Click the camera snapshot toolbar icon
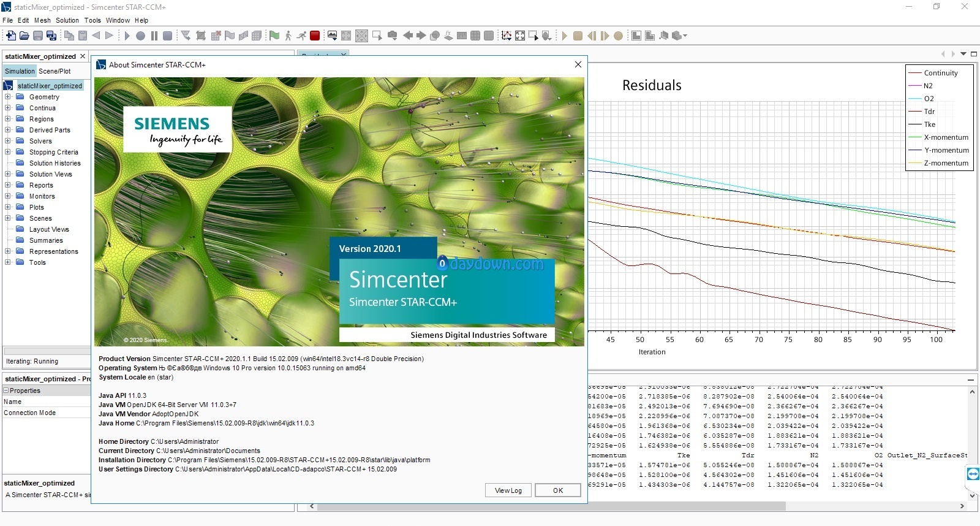Viewport: 980px width, 526px height. point(393,36)
